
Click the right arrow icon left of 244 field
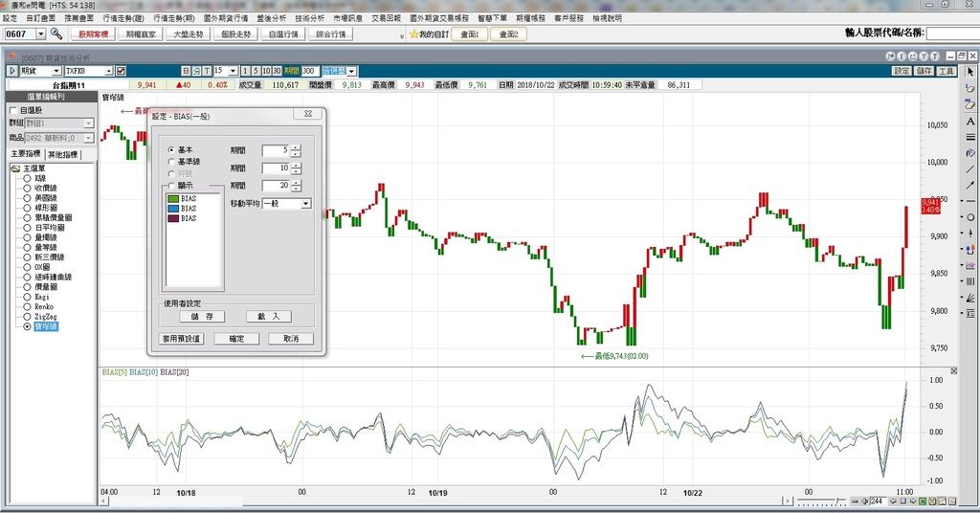point(865,502)
